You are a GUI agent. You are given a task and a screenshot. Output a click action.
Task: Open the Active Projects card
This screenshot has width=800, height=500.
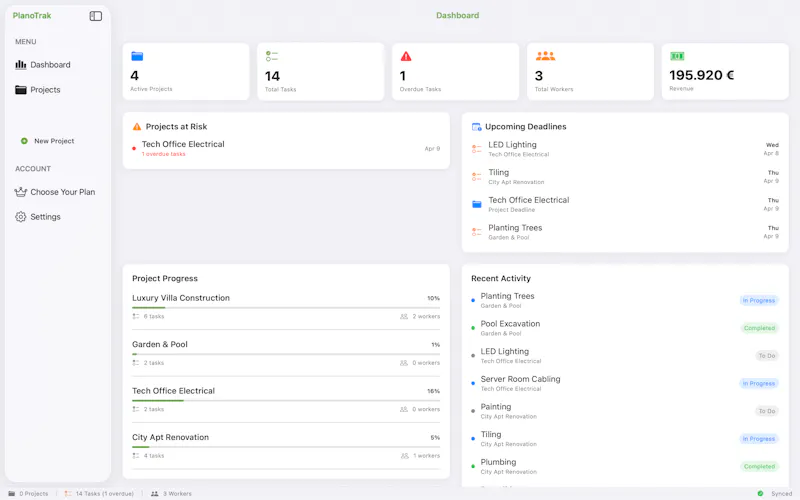(x=186, y=71)
